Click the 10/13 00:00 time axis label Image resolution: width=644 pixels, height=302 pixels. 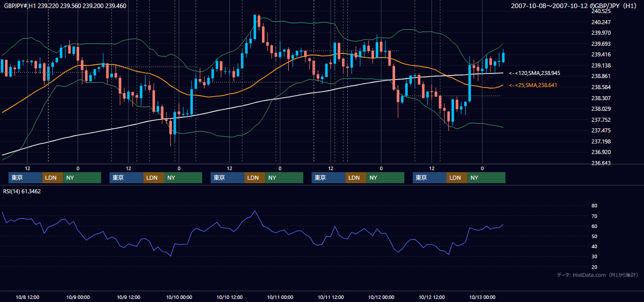pyautogui.click(x=482, y=297)
